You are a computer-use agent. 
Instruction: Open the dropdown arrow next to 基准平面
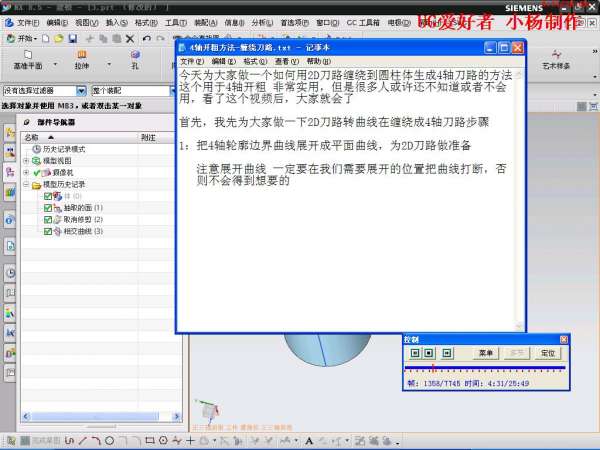pos(55,64)
